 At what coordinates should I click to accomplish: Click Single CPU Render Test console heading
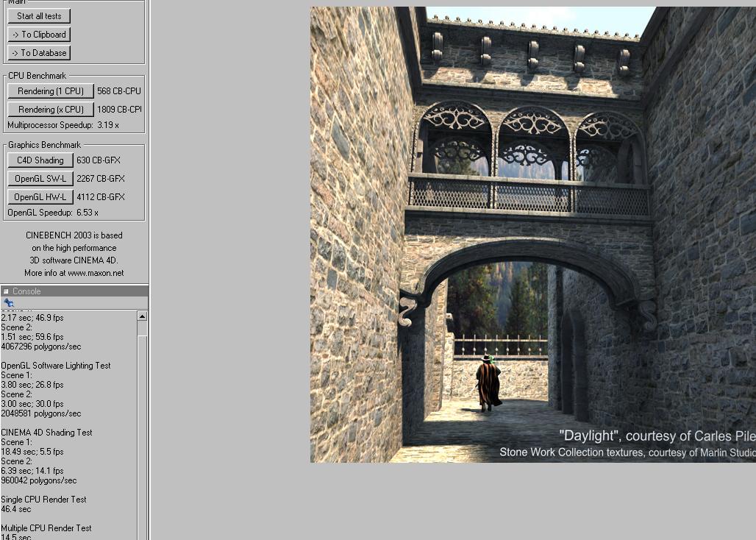(x=44, y=500)
